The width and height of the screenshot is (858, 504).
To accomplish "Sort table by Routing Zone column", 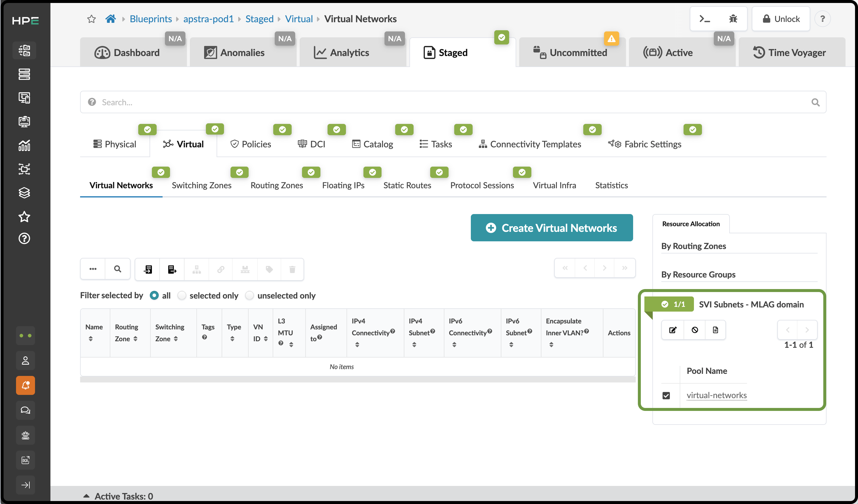I will tap(135, 339).
